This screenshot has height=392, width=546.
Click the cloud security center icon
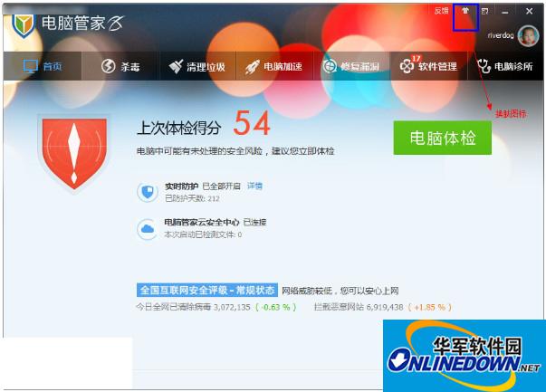[147, 228]
